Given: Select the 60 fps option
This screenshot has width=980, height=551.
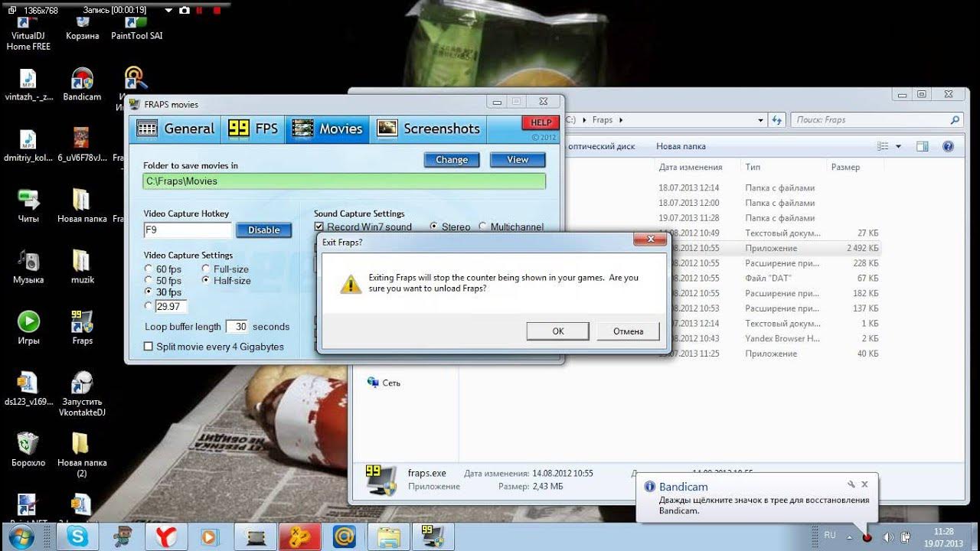Looking at the screenshot, I should tap(149, 269).
